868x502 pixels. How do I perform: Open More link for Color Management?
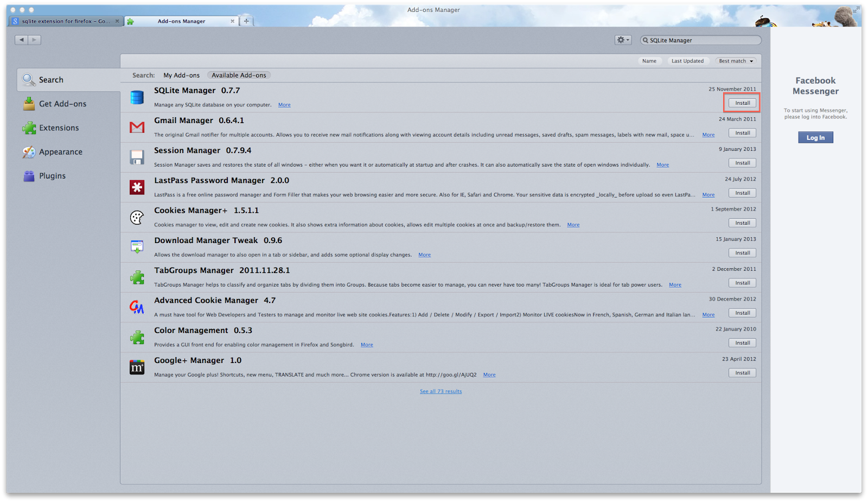coord(367,345)
